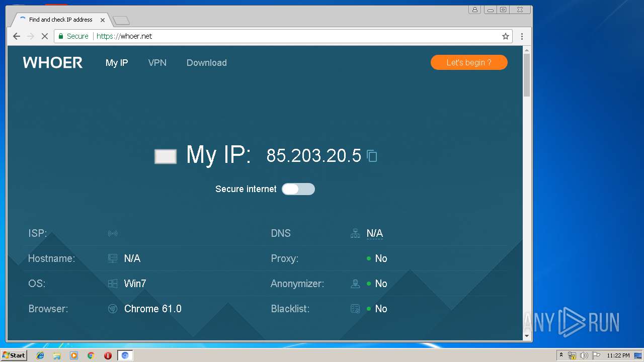The height and width of the screenshot is (362, 644).
Task: Click the Anonymizer value No
Action: [381, 284]
